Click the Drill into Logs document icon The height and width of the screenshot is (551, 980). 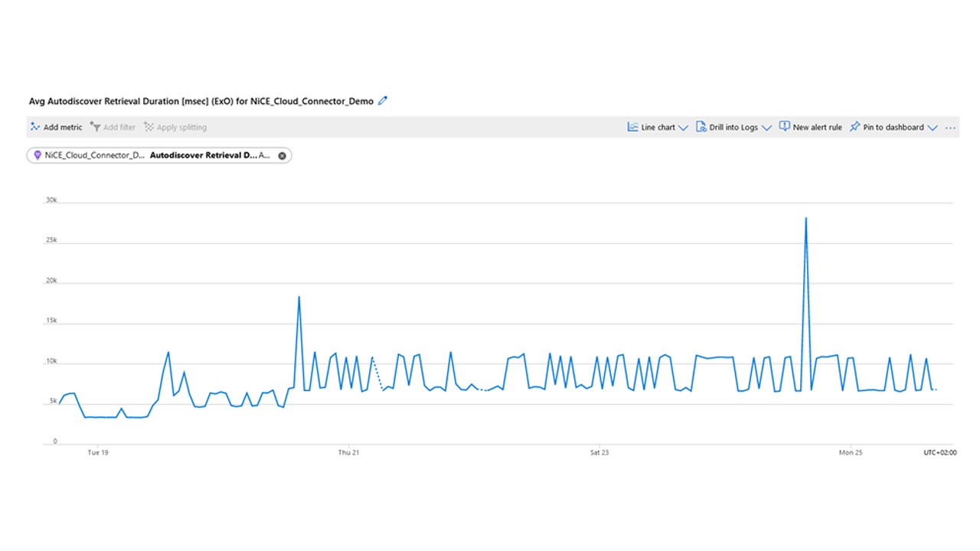[x=701, y=127]
